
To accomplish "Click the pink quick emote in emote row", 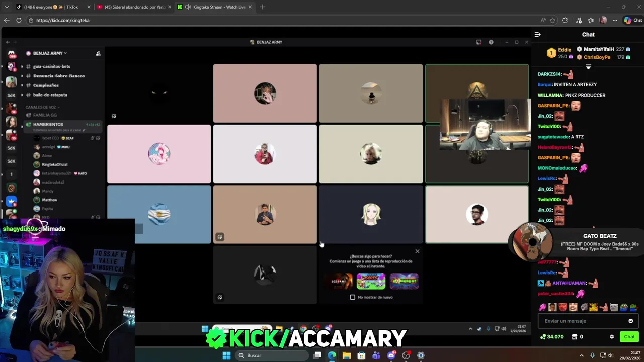I will pyautogui.click(x=542, y=307).
